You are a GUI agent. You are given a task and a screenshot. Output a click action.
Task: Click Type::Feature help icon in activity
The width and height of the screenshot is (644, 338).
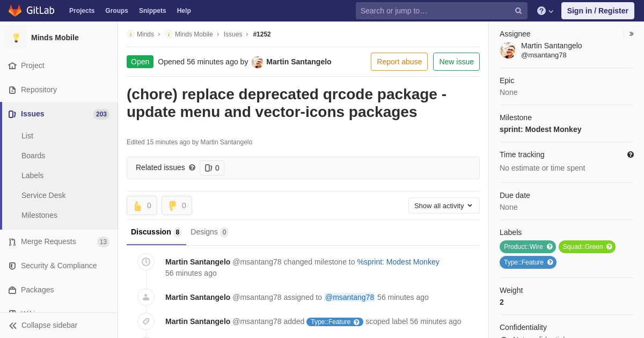coord(356,322)
